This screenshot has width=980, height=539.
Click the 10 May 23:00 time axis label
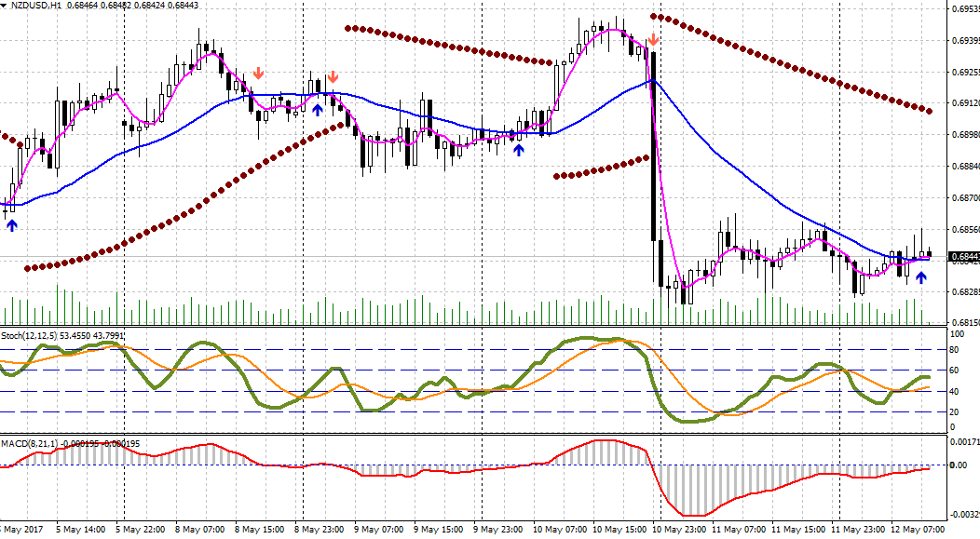(x=676, y=530)
